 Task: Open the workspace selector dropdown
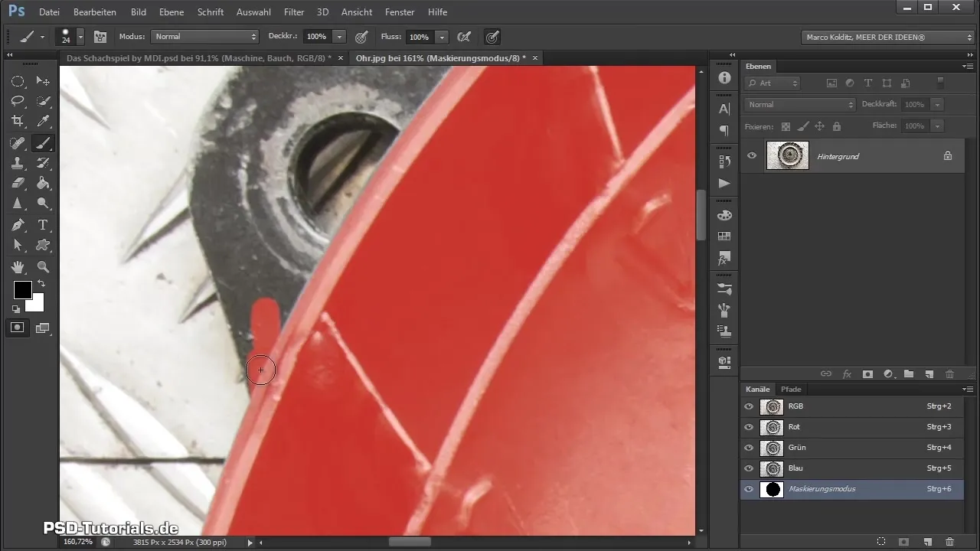pos(887,37)
